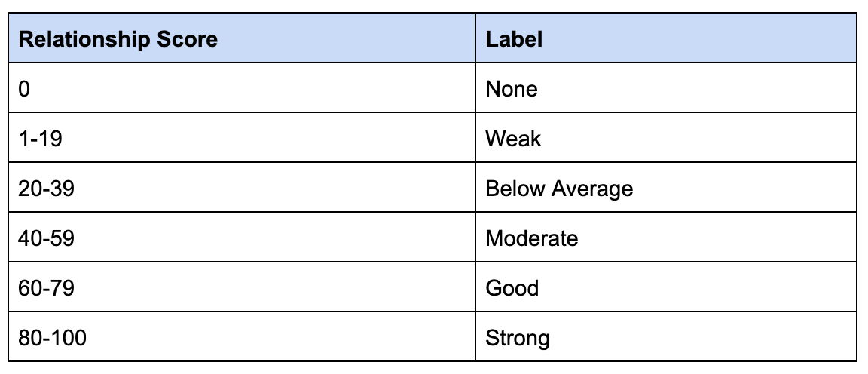Image resolution: width=868 pixels, height=374 pixels.
Task: Select the cell labeled None
Action: tap(666, 87)
